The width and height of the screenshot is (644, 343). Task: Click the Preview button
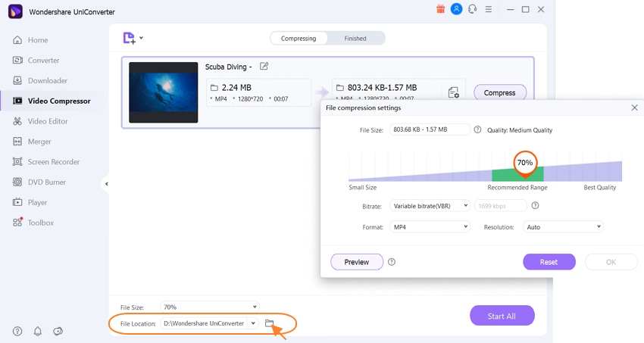pyautogui.click(x=357, y=262)
